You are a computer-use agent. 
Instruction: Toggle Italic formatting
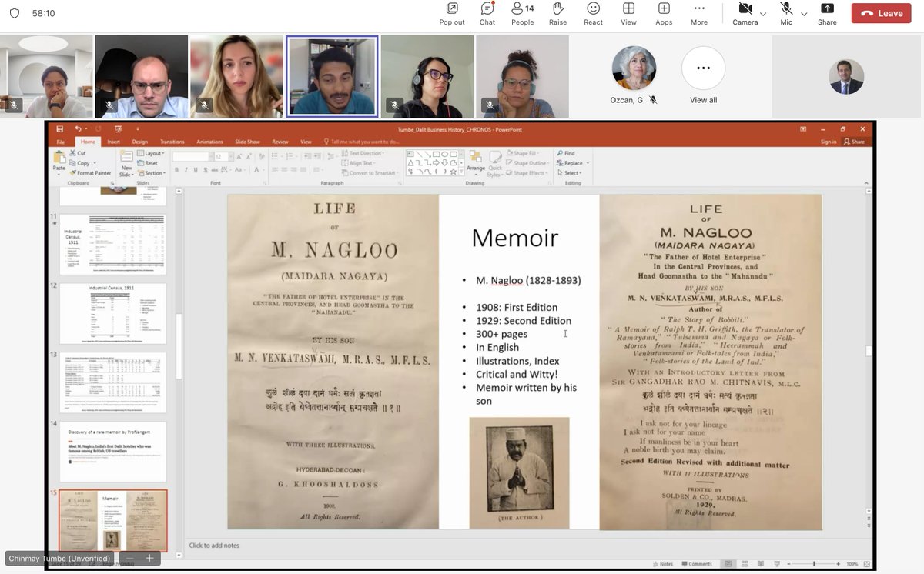pos(186,169)
